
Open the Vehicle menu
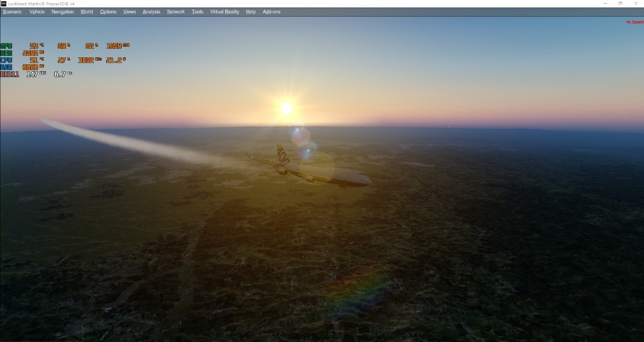(36, 11)
